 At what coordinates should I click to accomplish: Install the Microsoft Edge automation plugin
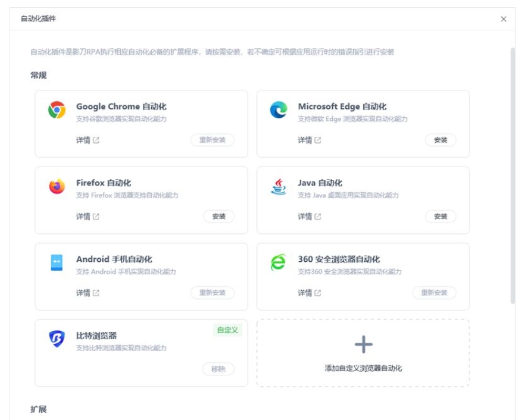(441, 140)
